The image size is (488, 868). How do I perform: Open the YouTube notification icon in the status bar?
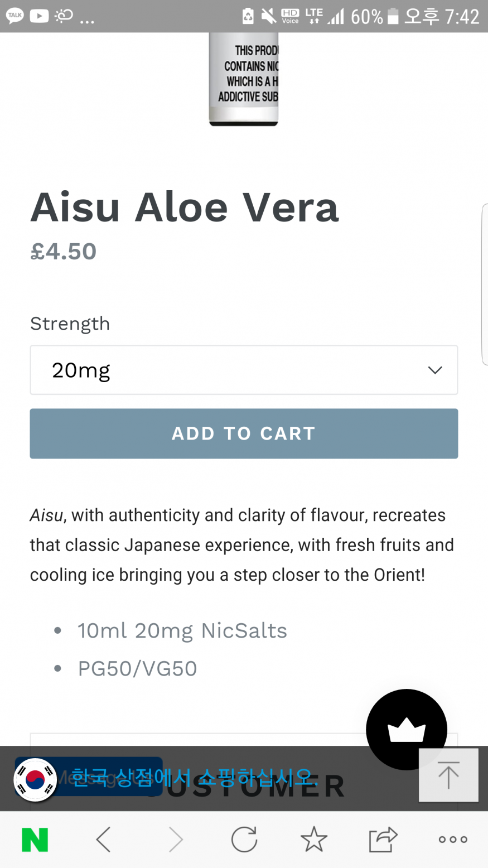click(39, 16)
